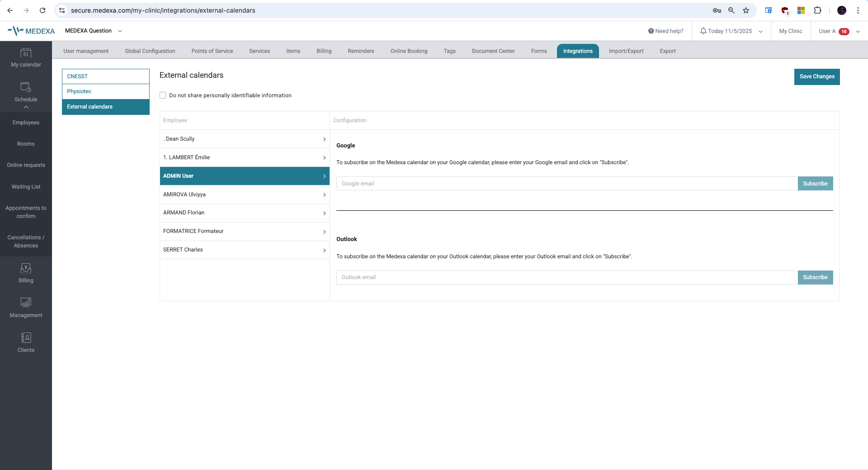Screen dimensions: 868x470
Task: Open My calendar from the sidebar
Action: tap(26, 58)
